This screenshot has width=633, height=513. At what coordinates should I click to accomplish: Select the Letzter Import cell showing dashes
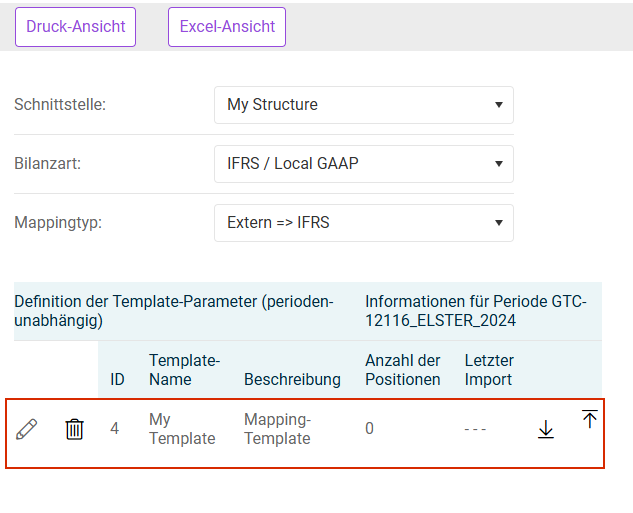tap(475, 429)
